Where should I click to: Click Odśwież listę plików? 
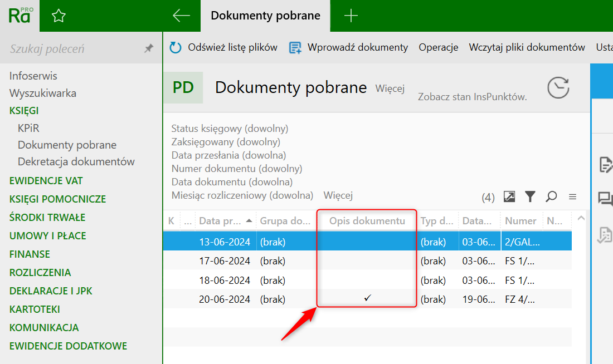pyautogui.click(x=232, y=47)
